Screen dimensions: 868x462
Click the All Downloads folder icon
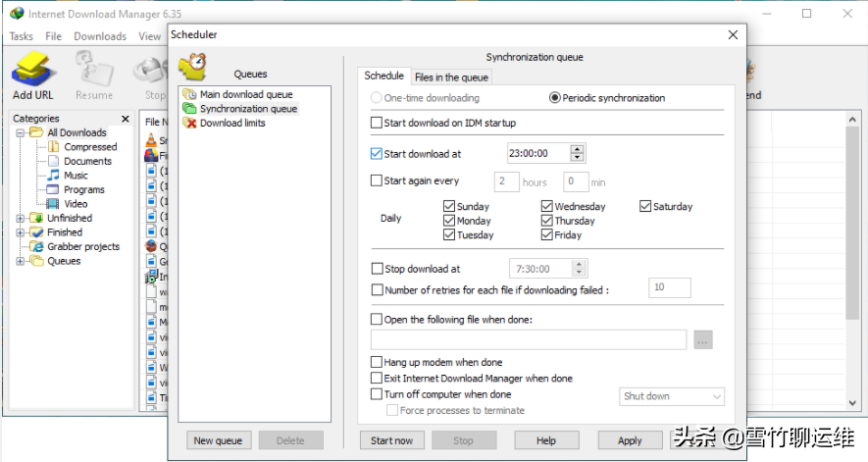[x=36, y=132]
